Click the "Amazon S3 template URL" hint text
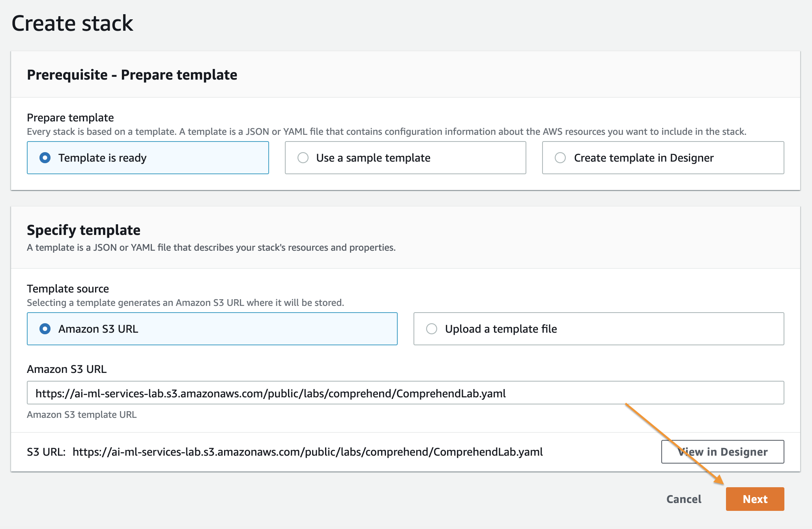The height and width of the screenshot is (529, 812). pyautogui.click(x=81, y=415)
